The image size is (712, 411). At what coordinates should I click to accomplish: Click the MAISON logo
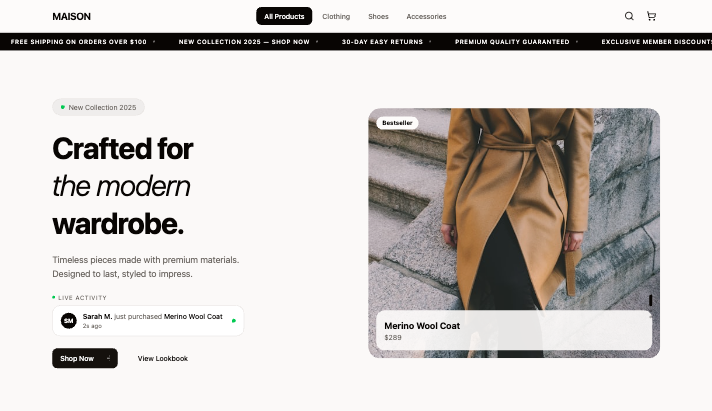point(71,17)
